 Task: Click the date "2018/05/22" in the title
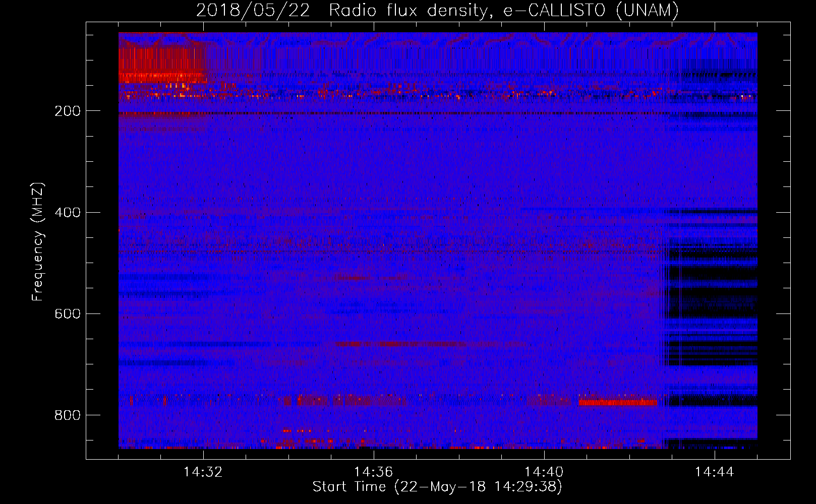[x=253, y=10]
